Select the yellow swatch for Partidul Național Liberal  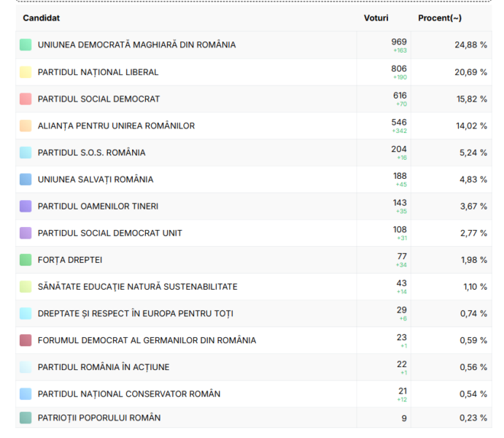tap(26, 72)
